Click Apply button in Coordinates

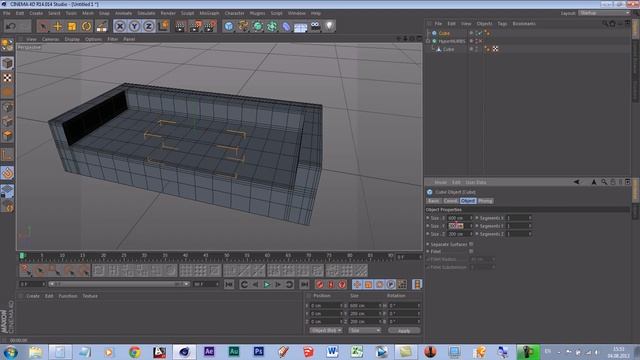pyautogui.click(x=404, y=331)
